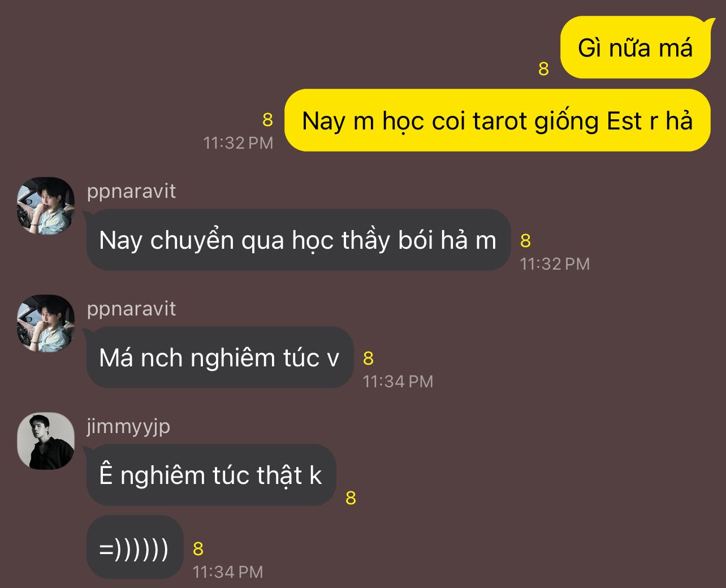Screen dimensions: 726x588
Task: Tap the unread count 8 beside "=))))))"
Action: (x=198, y=549)
